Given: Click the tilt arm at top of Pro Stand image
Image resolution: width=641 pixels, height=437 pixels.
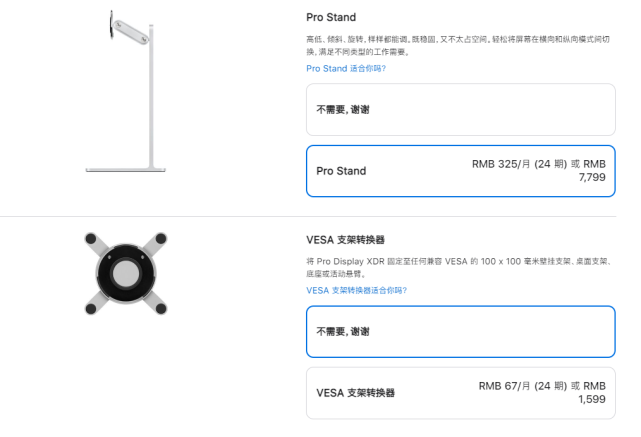Looking at the screenshot, I should click(x=130, y=32).
